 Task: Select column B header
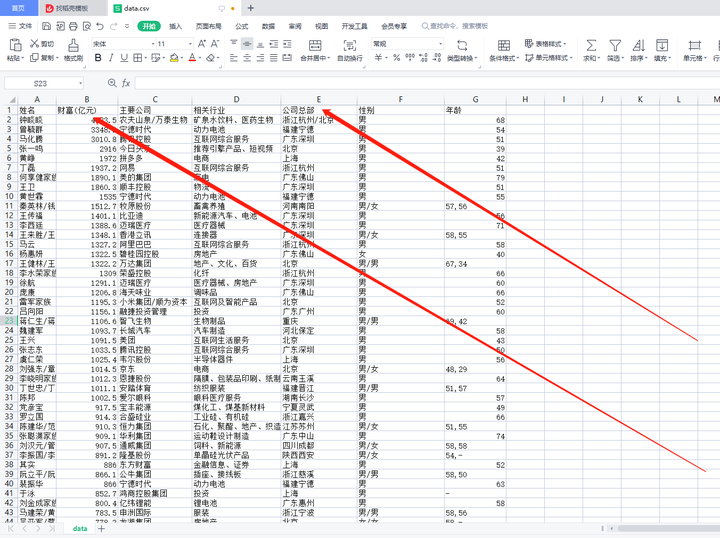coord(87,99)
